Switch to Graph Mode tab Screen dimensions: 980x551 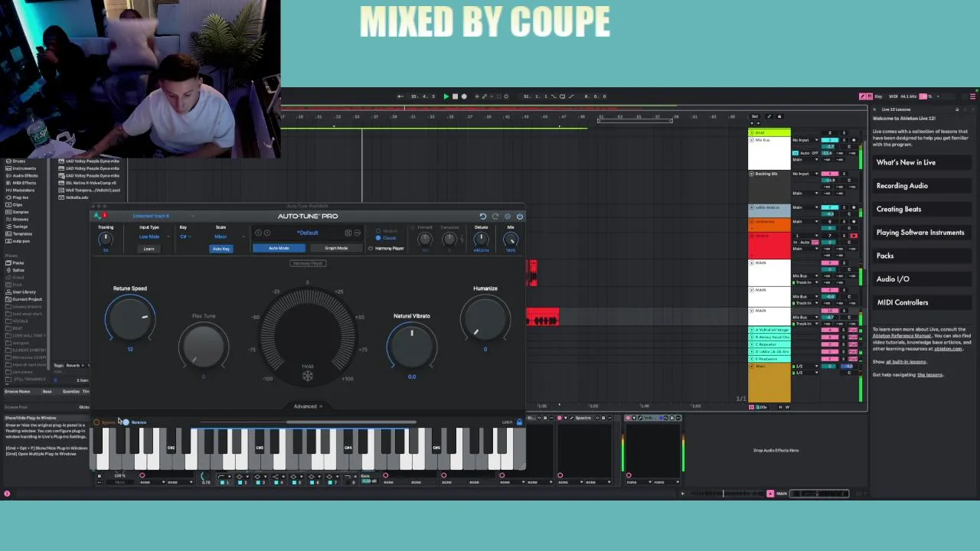pyautogui.click(x=336, y=248)
